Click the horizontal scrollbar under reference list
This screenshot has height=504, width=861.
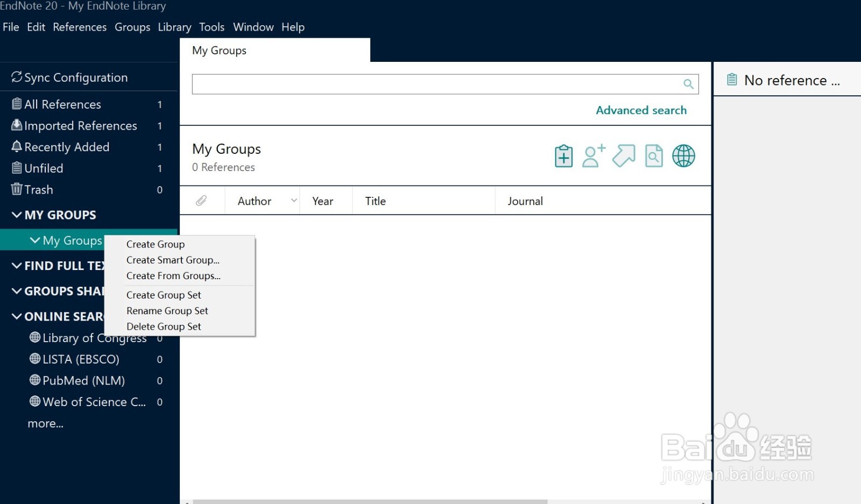[x=370, y=501]
